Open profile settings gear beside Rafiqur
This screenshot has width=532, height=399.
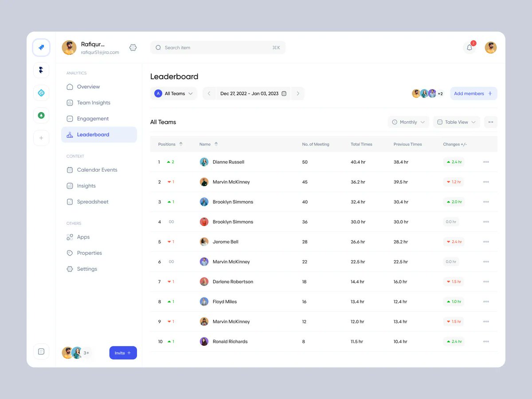click(133, 47)
